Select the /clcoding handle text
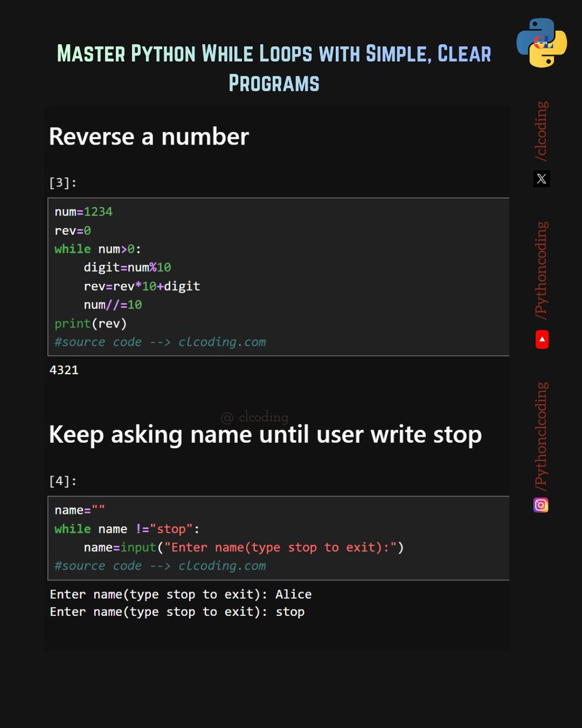This screenshot has height=728, width=582. coord(541,127)
